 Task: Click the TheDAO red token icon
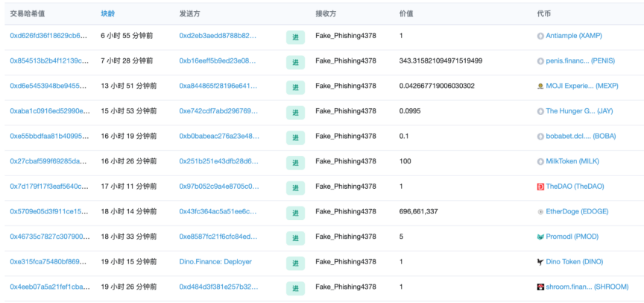(540, 187)
